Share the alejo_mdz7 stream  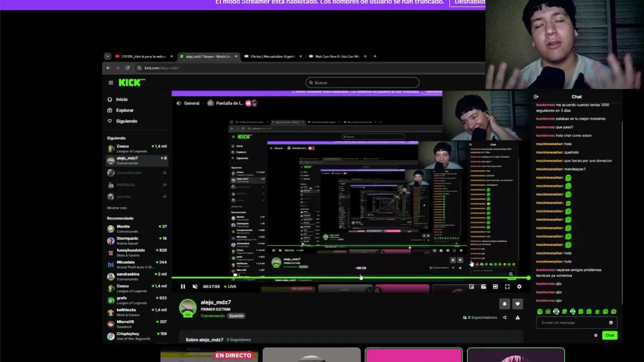pos(505,317)
